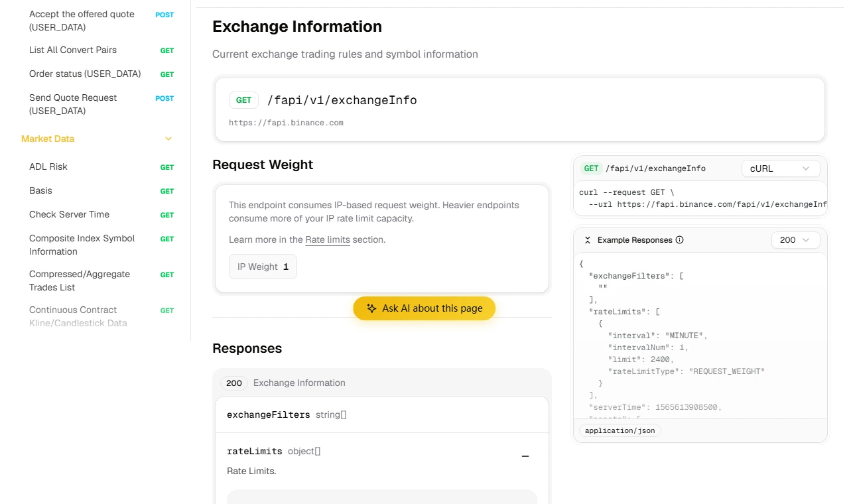Click the "serverTime": 1565613908500 line
The height and width of the screenshot is (504, 849).
point(655,407)
